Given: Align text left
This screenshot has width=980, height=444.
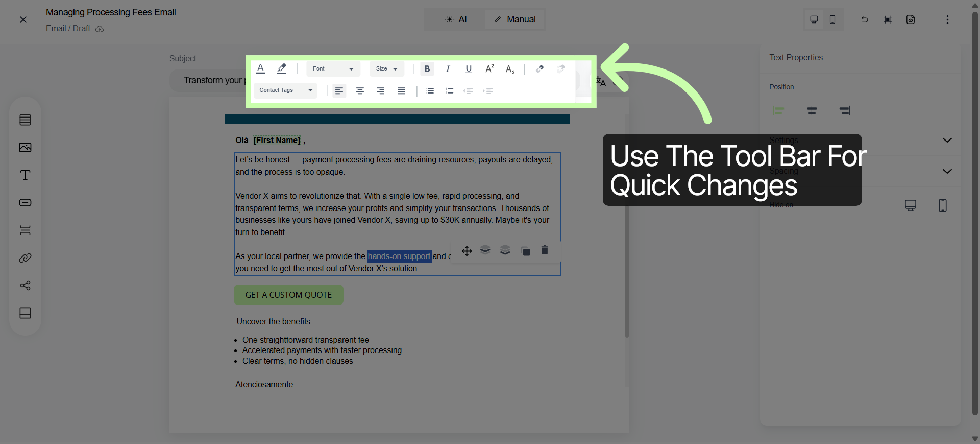Looking at the screenshot, I should (x=339, y=90).
